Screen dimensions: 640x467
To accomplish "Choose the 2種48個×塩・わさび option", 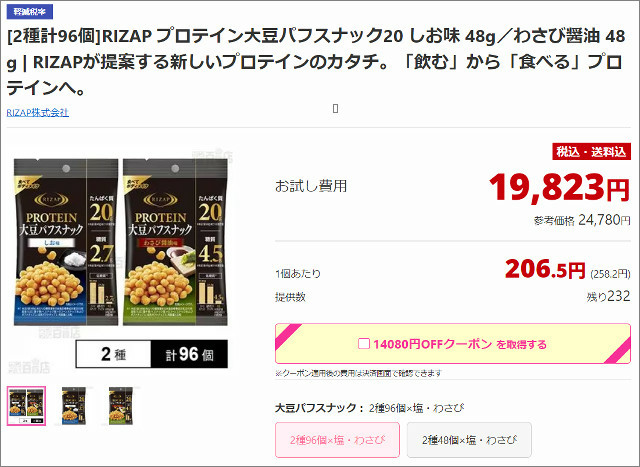I will 469,440.
